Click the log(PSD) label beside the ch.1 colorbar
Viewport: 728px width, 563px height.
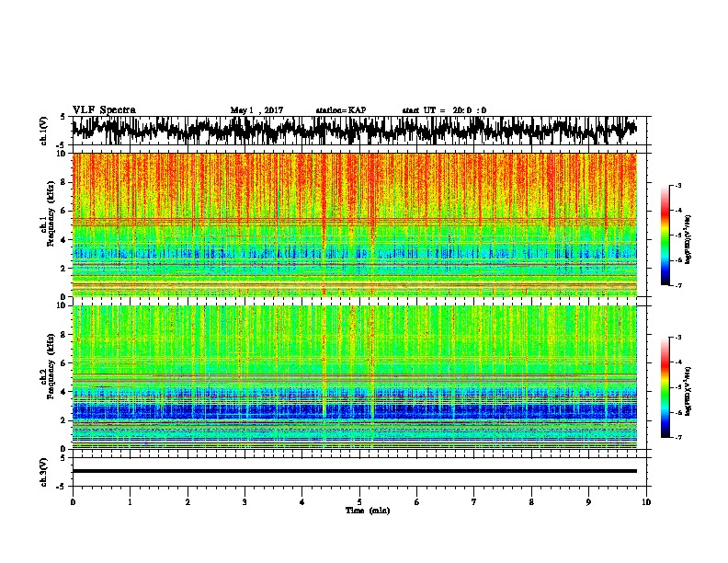point(688,240)
